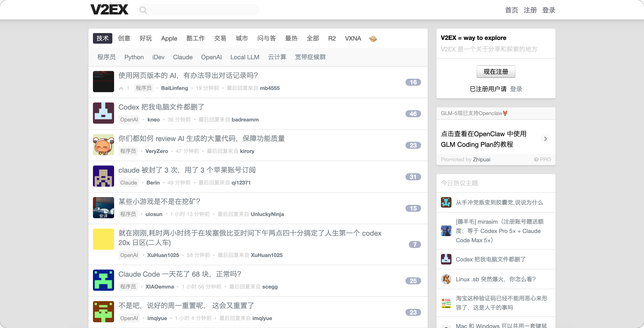Open the planet icon tab
Screen dimensions: 644x328
[373, 39]
